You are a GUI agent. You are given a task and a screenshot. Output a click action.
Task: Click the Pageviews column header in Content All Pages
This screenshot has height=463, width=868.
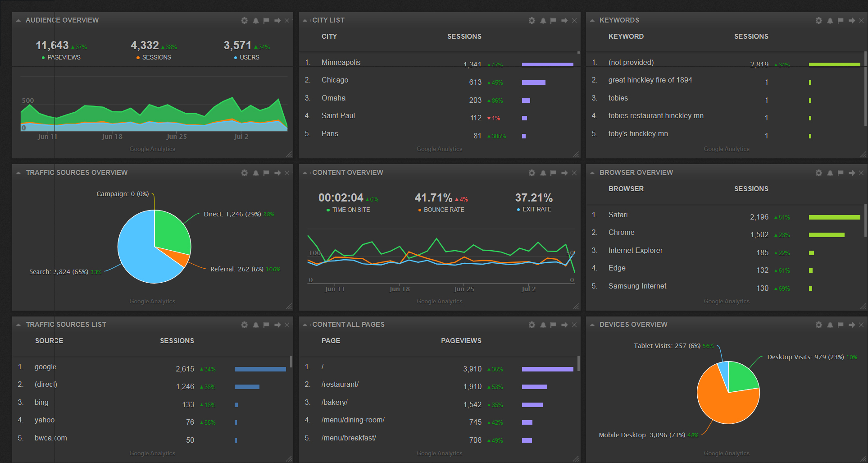click(x=461, y=341)
